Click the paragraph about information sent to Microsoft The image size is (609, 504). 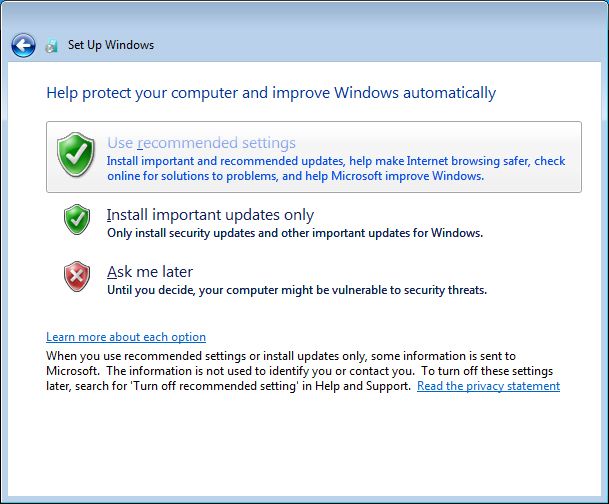click(299, 371)
